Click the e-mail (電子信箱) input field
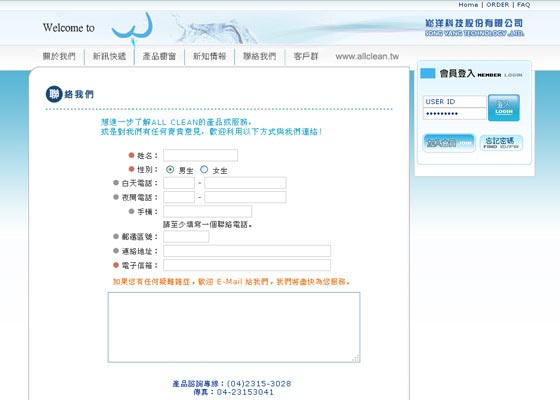This screenshot has height=400, width=560. click(247, 265)
